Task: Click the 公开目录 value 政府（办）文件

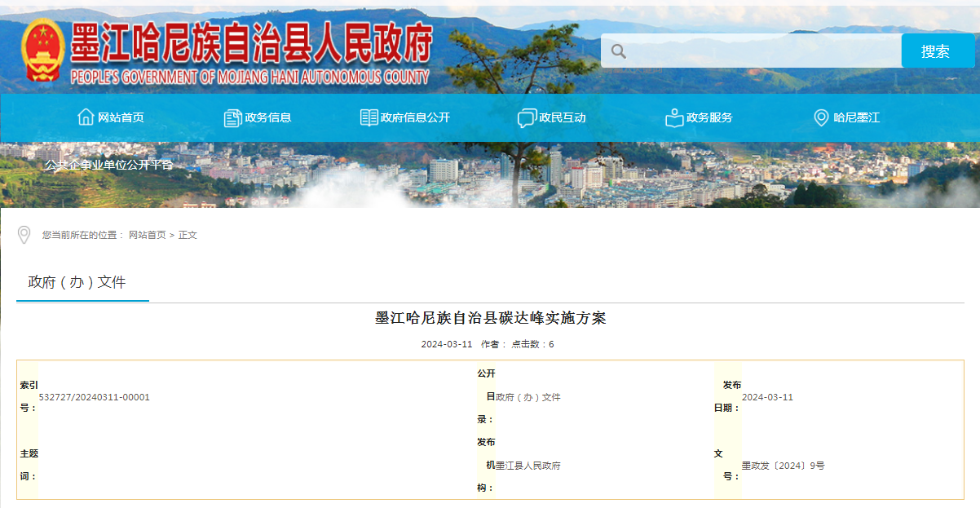Action: pos(528,397)
